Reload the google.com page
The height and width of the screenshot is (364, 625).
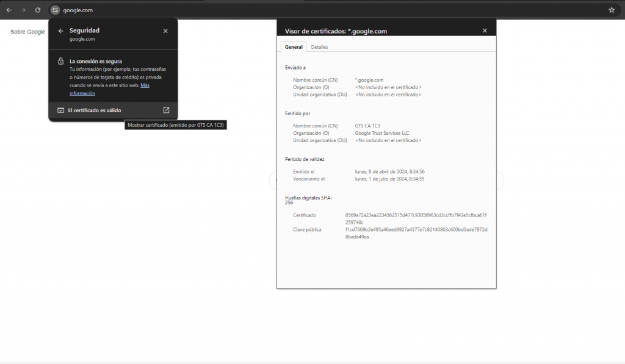[x=38, y=10]
